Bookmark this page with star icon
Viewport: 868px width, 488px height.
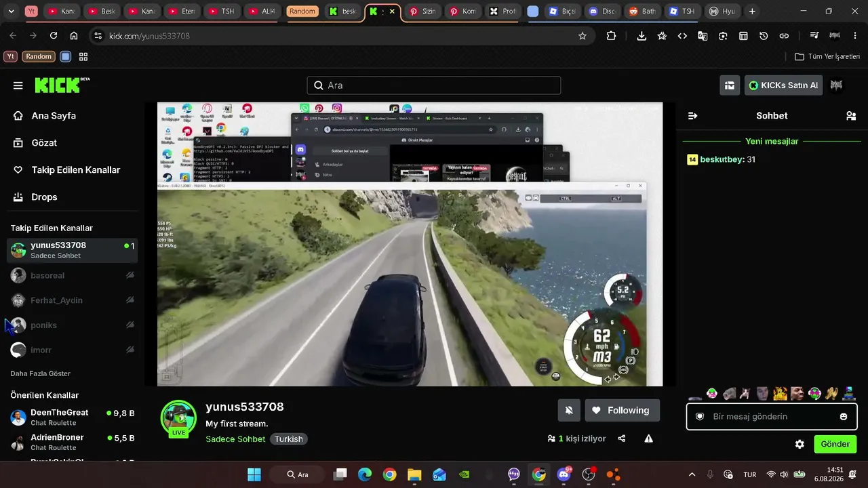[583, 36]
